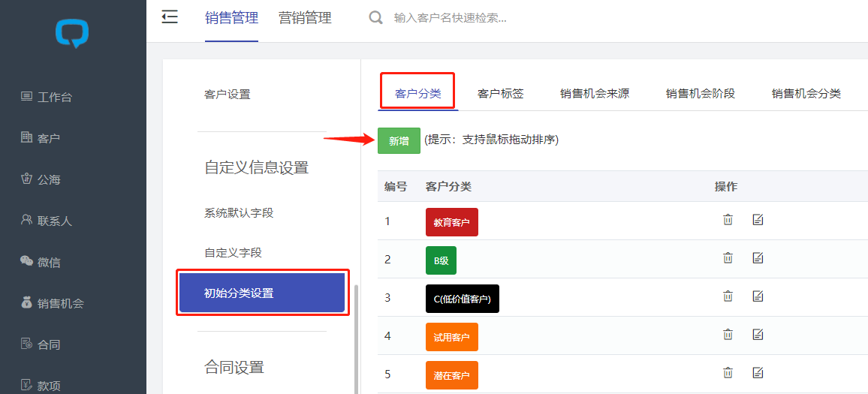Screen dimensions: 868x394
Task: Edit the 潜在客户 category row
Action: point(758,372)
